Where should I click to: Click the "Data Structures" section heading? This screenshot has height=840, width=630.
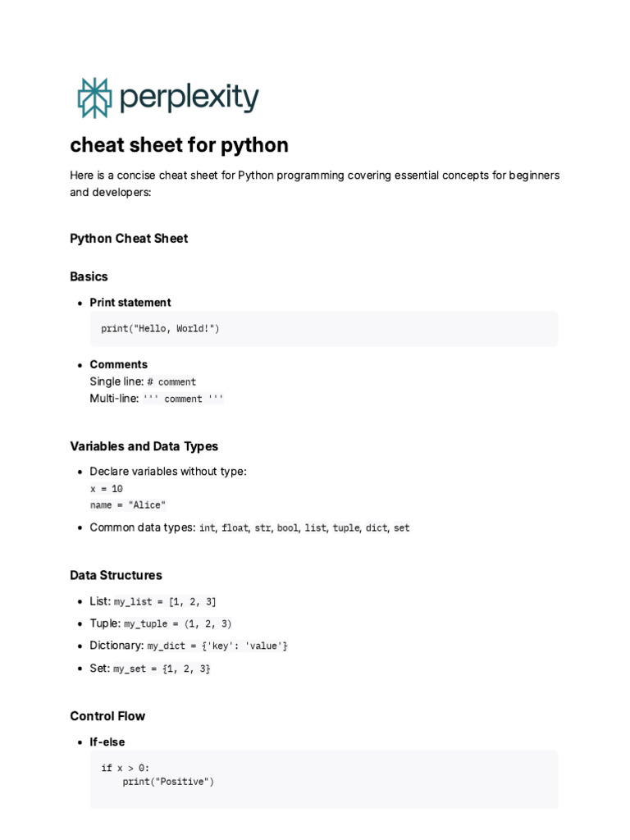(x=116, y=575)
